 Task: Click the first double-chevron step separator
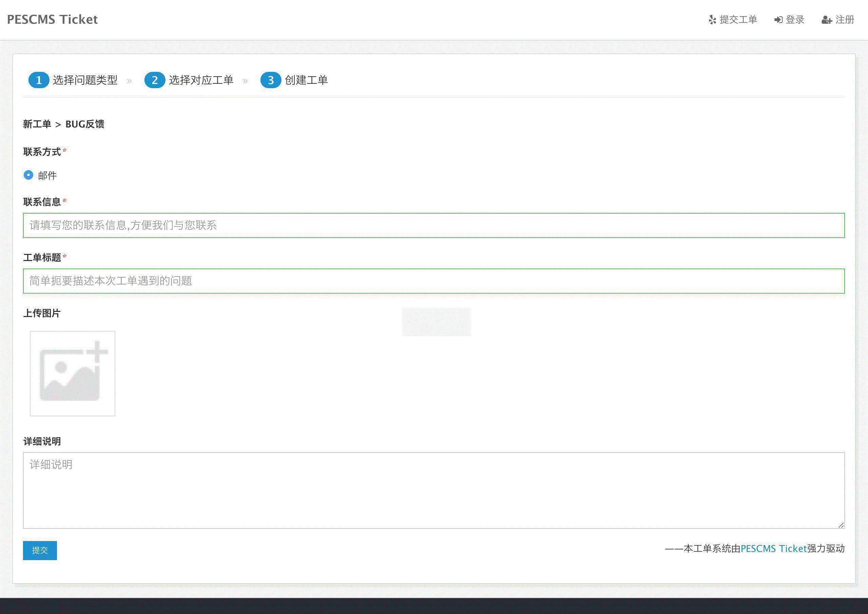[x=129, y=81]
